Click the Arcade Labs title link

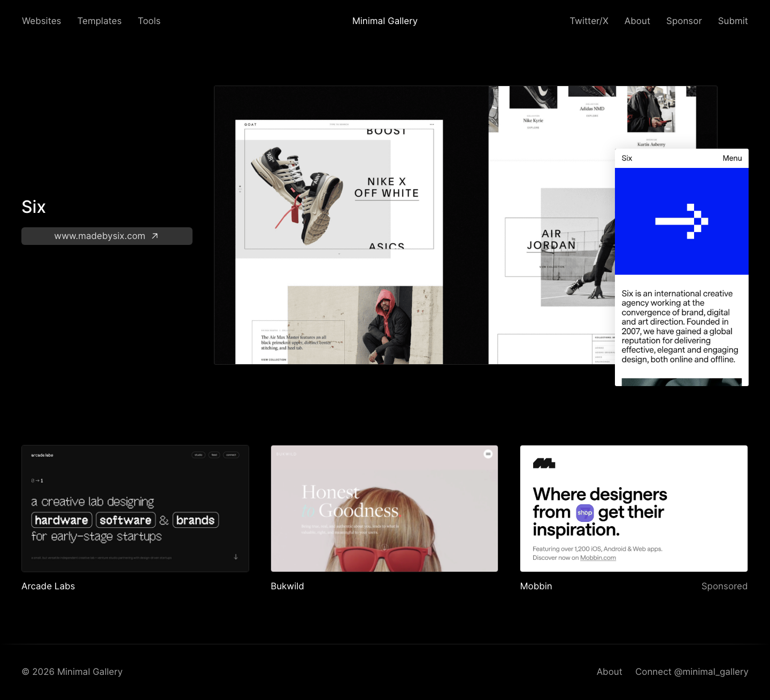(48, 586)
